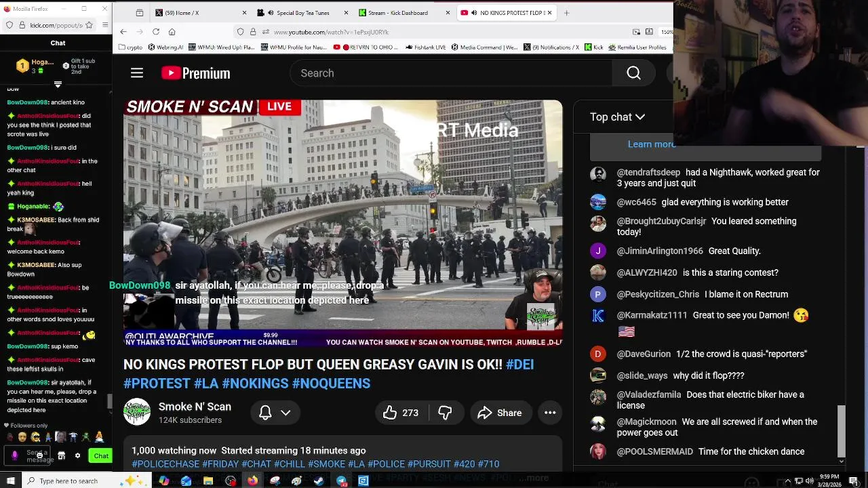868x488 pixels.
Task: Open the YouTube hamburger guide menu
Action: [x=137, y=73]
